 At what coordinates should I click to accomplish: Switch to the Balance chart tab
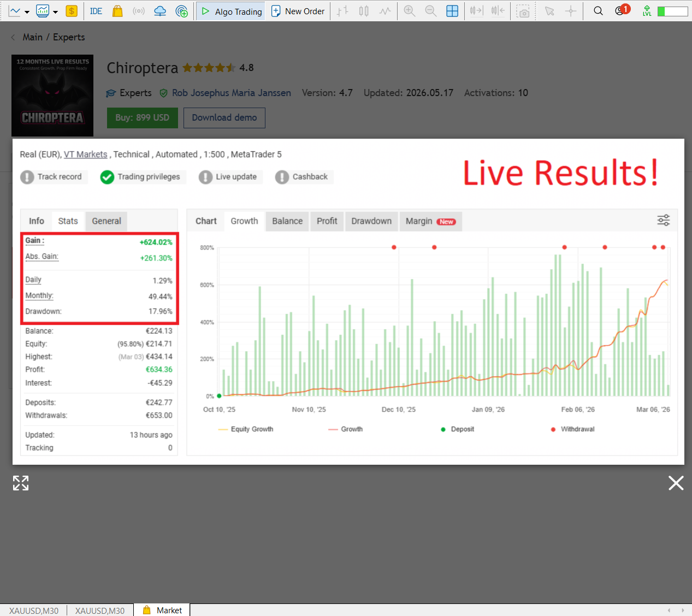point(287,221)
